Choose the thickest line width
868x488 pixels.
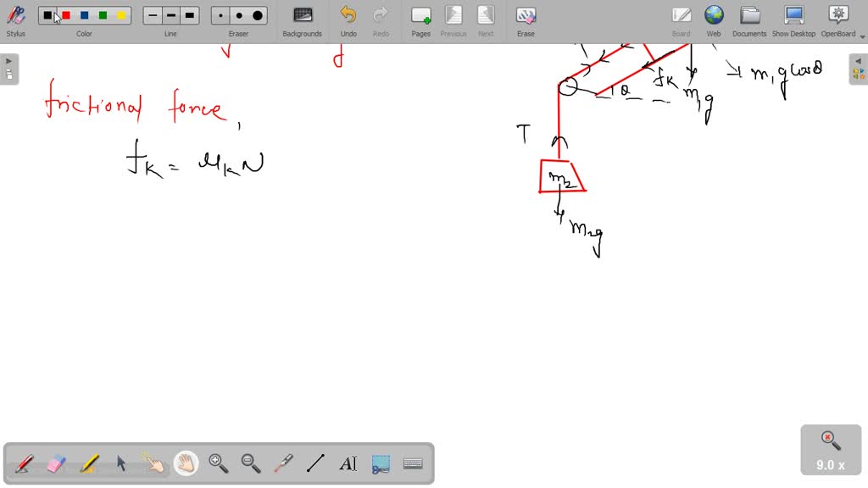[x=190, y=15]
